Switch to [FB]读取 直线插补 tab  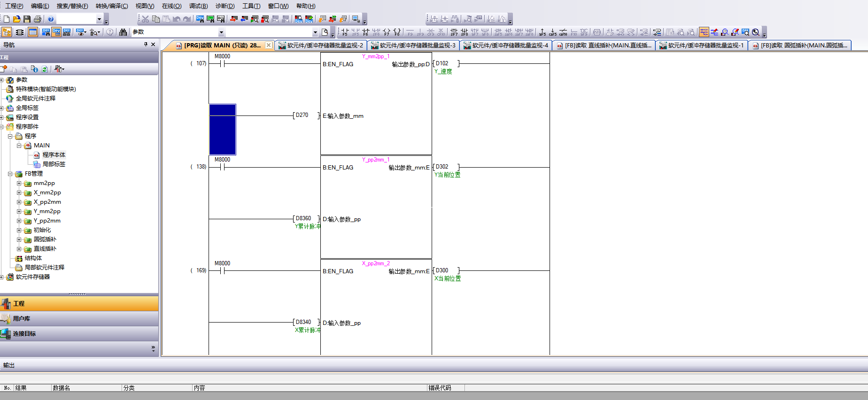click(604, 46)
